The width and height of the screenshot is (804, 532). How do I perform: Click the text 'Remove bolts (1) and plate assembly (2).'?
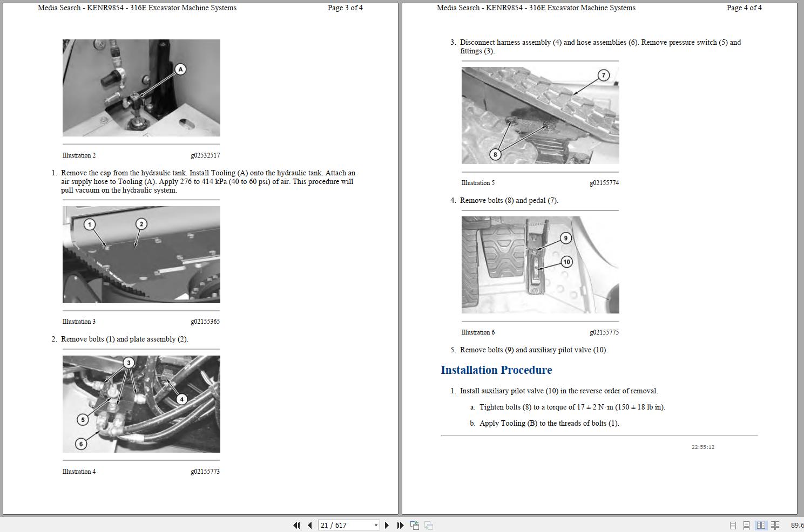(x=125, y=339)
